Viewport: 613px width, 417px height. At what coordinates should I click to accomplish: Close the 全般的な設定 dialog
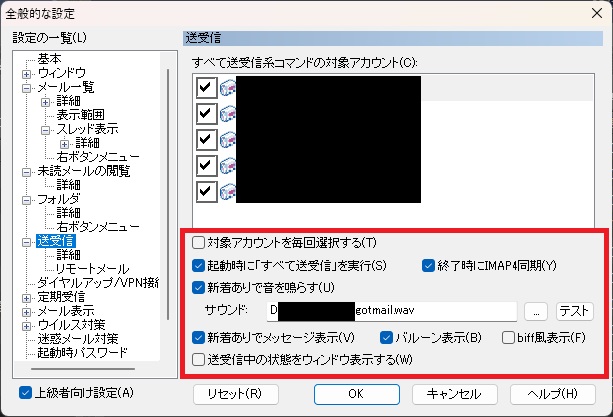tap(597, 13)
